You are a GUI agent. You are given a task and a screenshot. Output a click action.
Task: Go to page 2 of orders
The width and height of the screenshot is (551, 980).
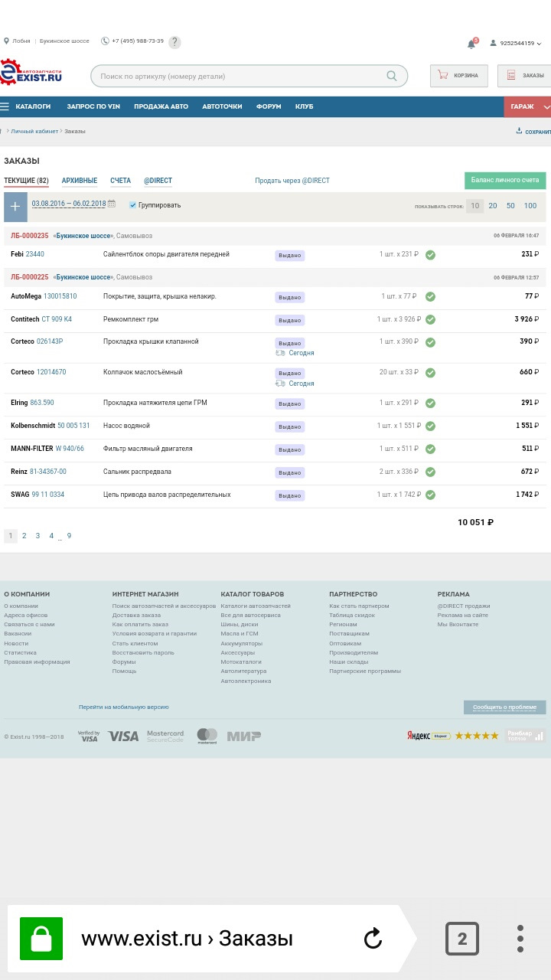[24, 536]
